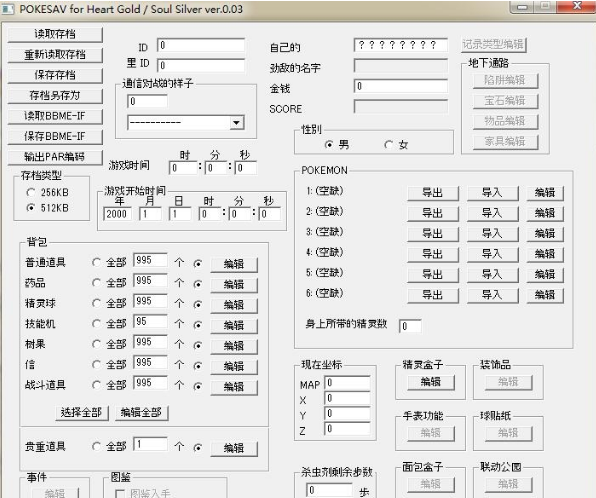This screenshot has width=596, height=498.
Task: Click the 杀虫剂剩余步数 steps field
Action: point(329,490)
